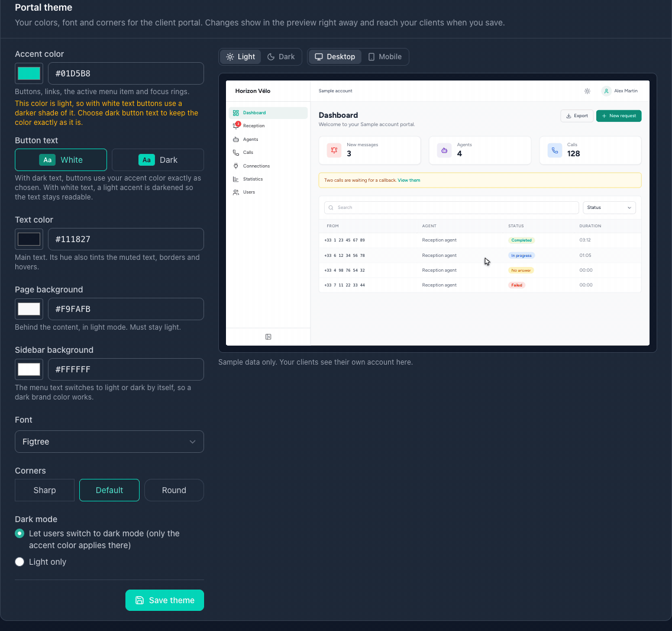
Task: Open the Sidebar background color swatch
Action: 29,369
